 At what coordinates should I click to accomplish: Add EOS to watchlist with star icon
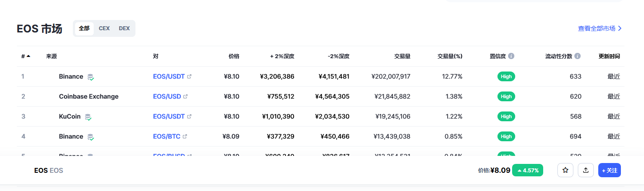565,170
